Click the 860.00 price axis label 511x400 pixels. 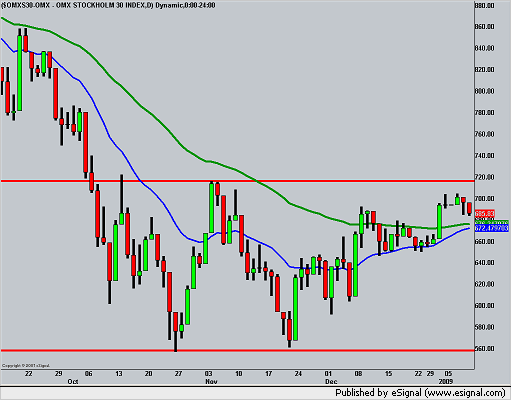[x=485, y=27]
